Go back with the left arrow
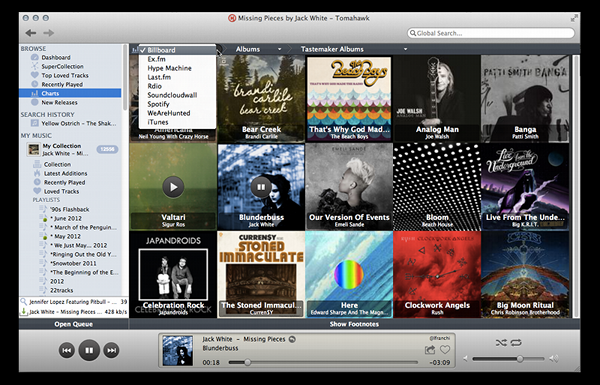Screen dimensions: 600x385 (31, 33)
